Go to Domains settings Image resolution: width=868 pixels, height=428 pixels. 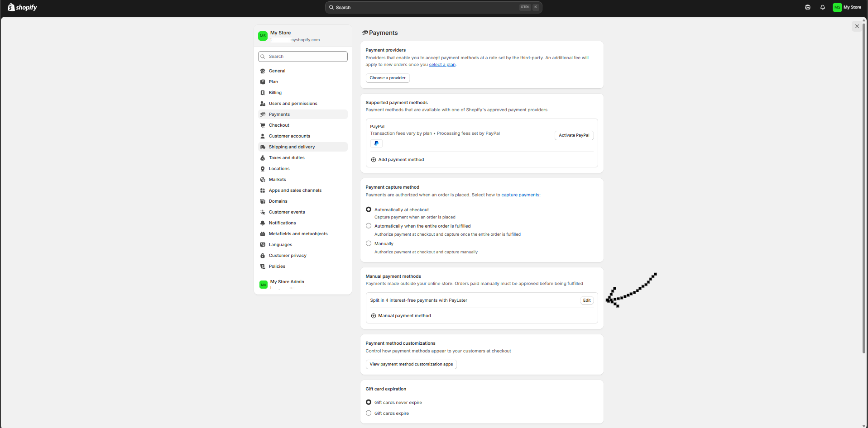pyautogui.click(x=302, y=201)
